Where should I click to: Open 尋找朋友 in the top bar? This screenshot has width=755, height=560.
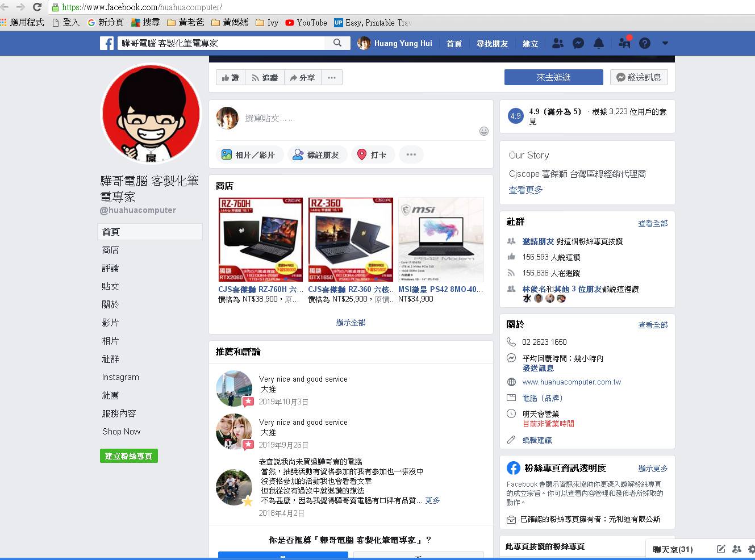tap(492, 44)
